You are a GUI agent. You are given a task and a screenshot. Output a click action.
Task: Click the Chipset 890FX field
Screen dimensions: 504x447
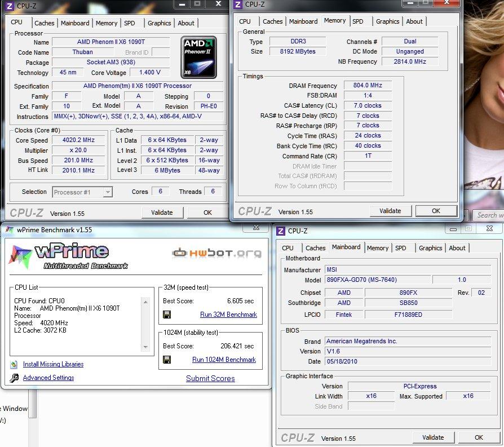coord(408,293)
